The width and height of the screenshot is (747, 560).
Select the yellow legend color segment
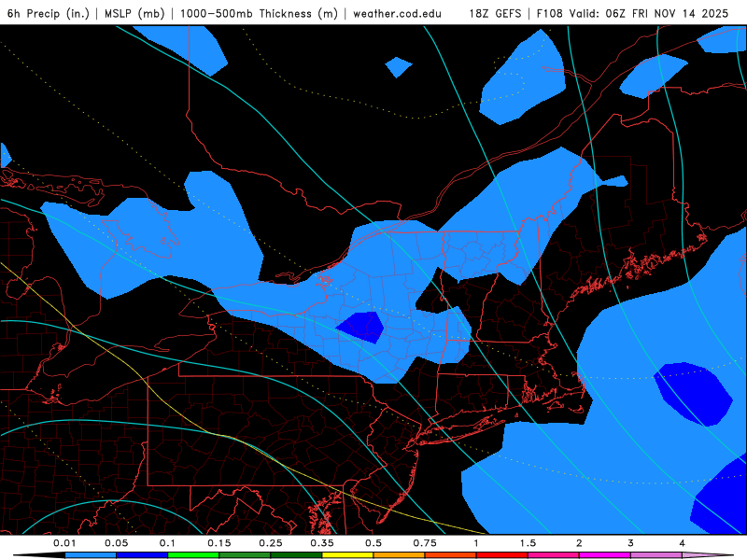click(347, 555)
